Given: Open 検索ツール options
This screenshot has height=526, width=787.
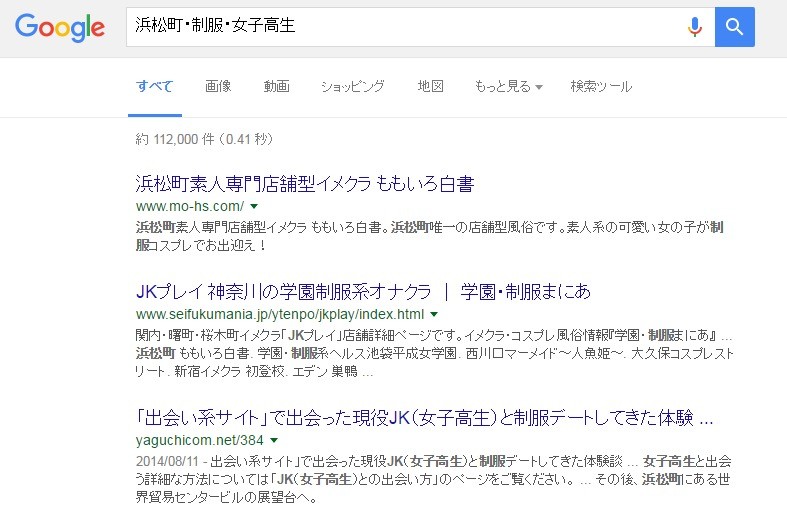Looking at the screenshot, I should pyautogui.click(x=601, y=86).
